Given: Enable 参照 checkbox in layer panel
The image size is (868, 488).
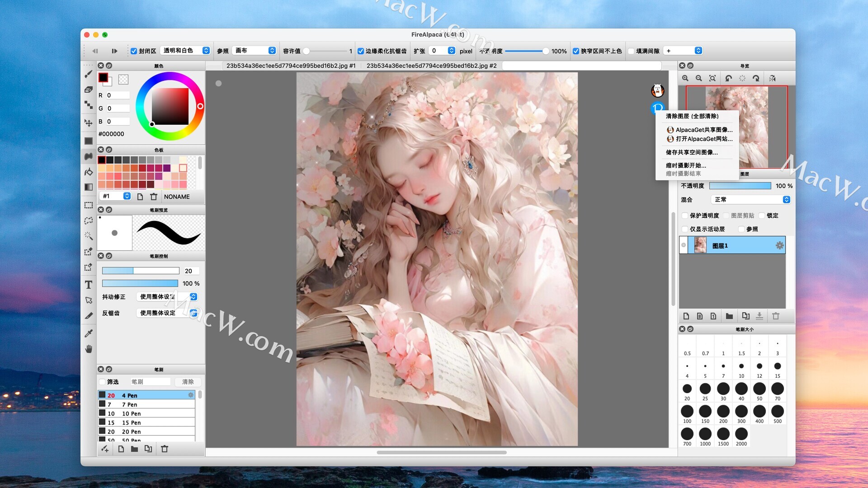Looking at the screenshot, I should coord(741,229).
